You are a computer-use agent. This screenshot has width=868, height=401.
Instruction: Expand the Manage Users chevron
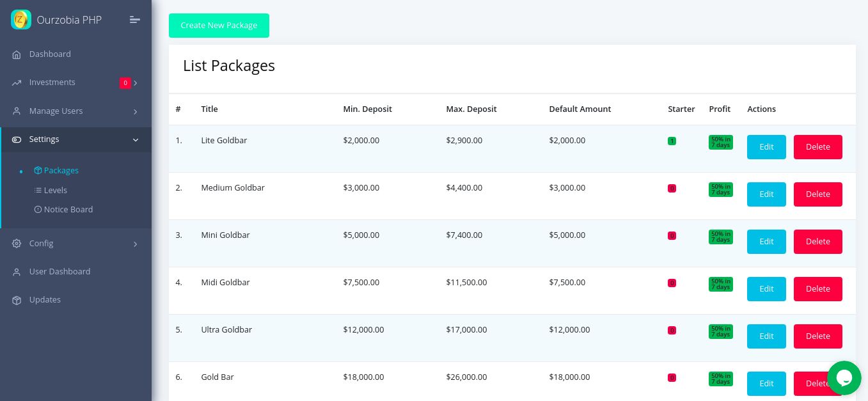point(136,112)
